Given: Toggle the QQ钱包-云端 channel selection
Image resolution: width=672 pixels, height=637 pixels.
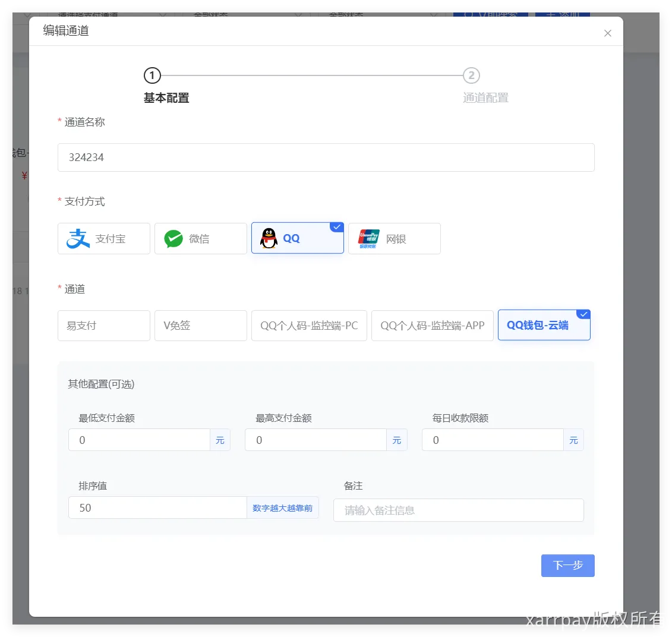Looking at the screenshot, I should tap(544, 325).
